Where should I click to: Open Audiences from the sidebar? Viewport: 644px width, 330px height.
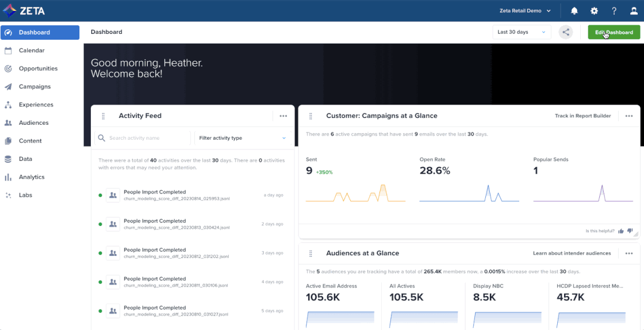[33, 123]
